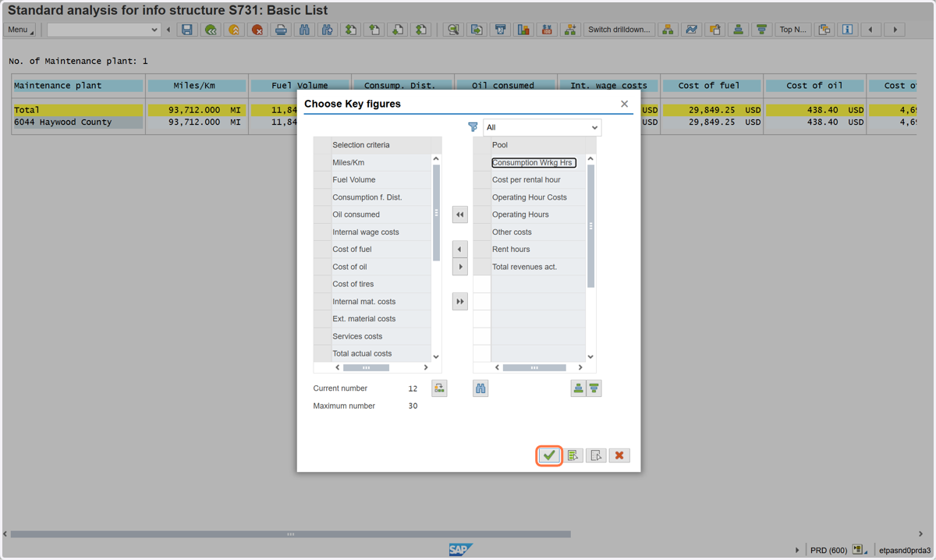Select row marker beside Cost of oil
The image size is (936, 560).
point(321,267)
